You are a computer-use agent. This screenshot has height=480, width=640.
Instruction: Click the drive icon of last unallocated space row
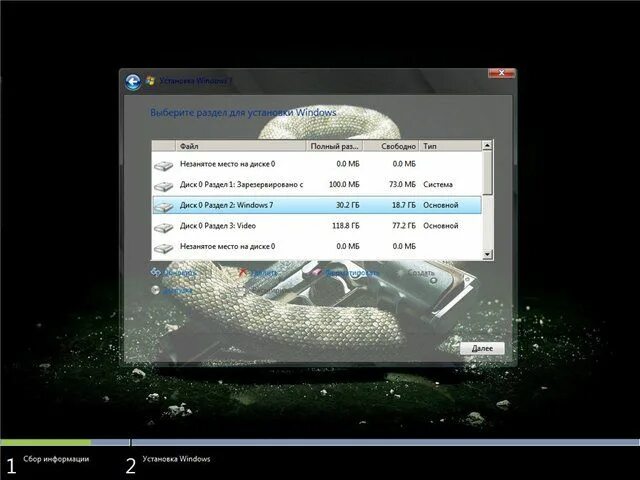(164, 248)
